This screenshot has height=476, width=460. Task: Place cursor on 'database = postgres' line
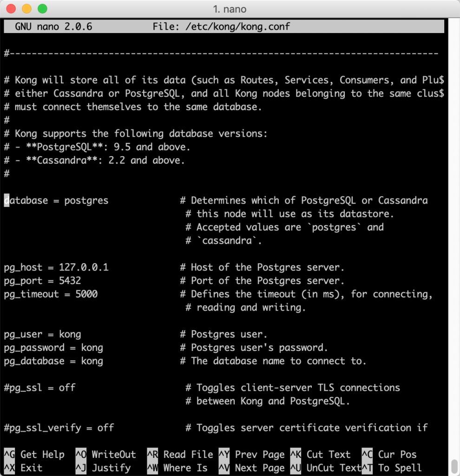tap(56, 201)
